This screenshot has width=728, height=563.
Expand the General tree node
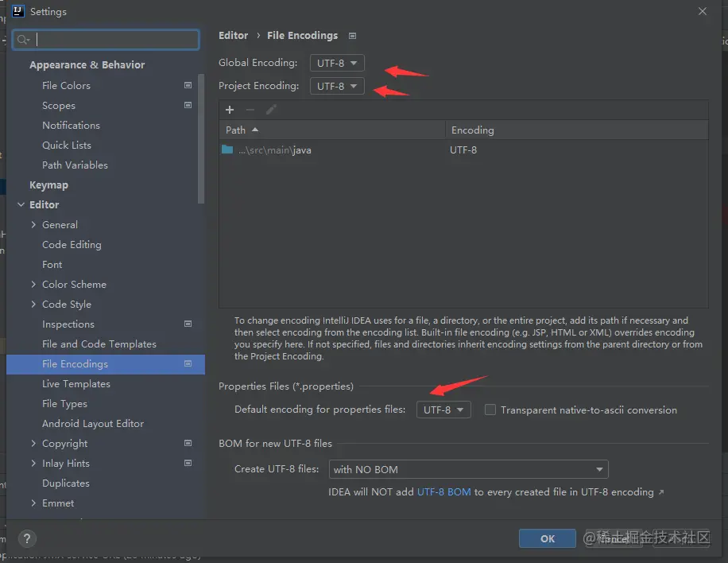33,224
